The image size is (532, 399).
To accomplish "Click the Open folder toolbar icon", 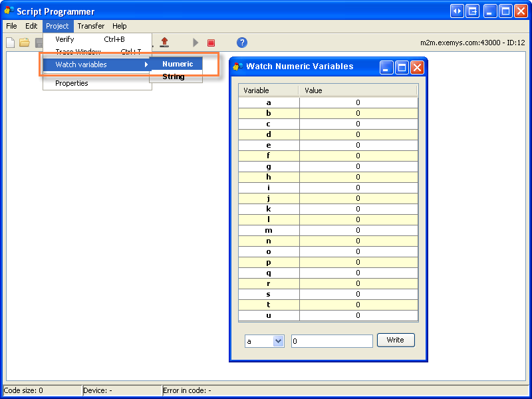I will (25, 43).
